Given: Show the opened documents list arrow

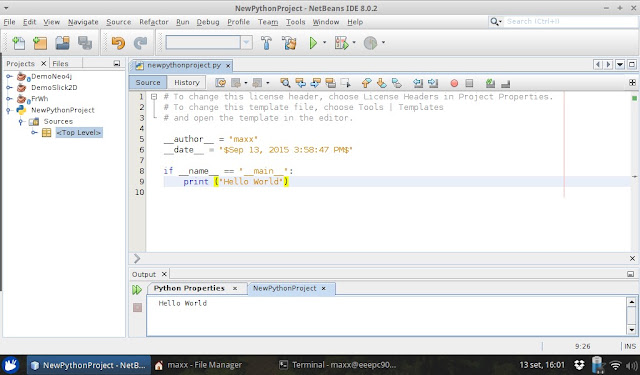Looking at the screenshot, I should [620, 64].
